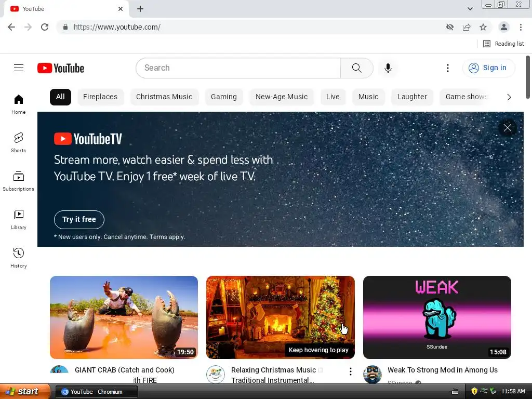
Task: Show more category chips with right arrow
Action: tap(509, 97)
